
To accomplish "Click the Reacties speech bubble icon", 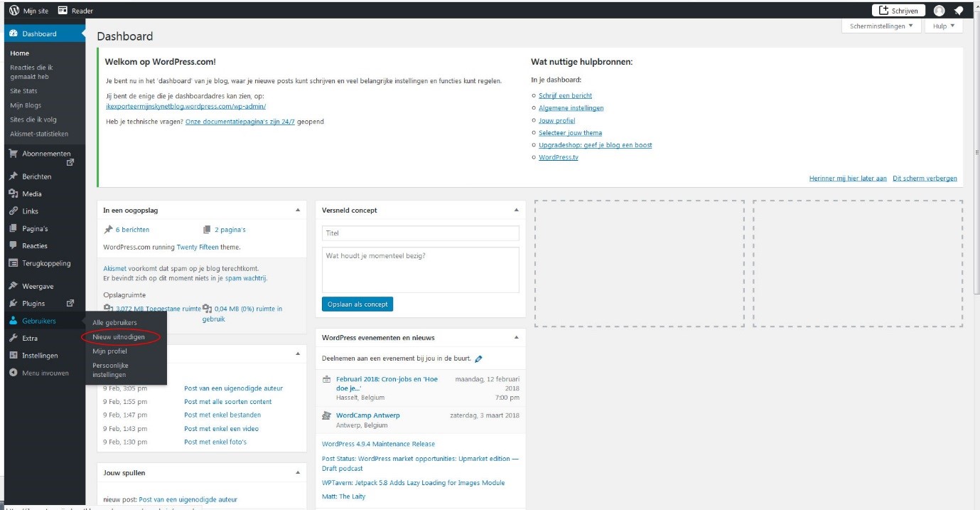I will coord(14,245).
